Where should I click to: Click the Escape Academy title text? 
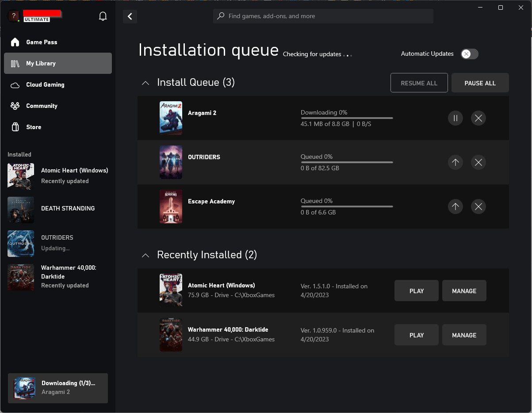click(x=211, y=201)
